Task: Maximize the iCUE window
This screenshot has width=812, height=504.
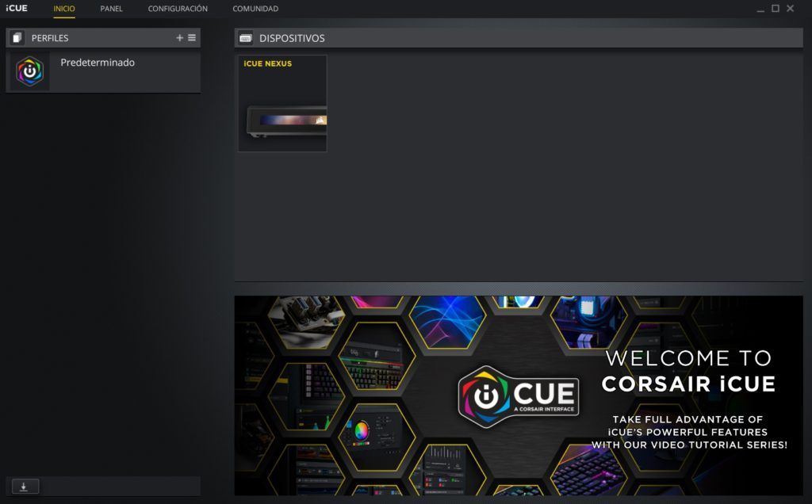Action: 776,8
